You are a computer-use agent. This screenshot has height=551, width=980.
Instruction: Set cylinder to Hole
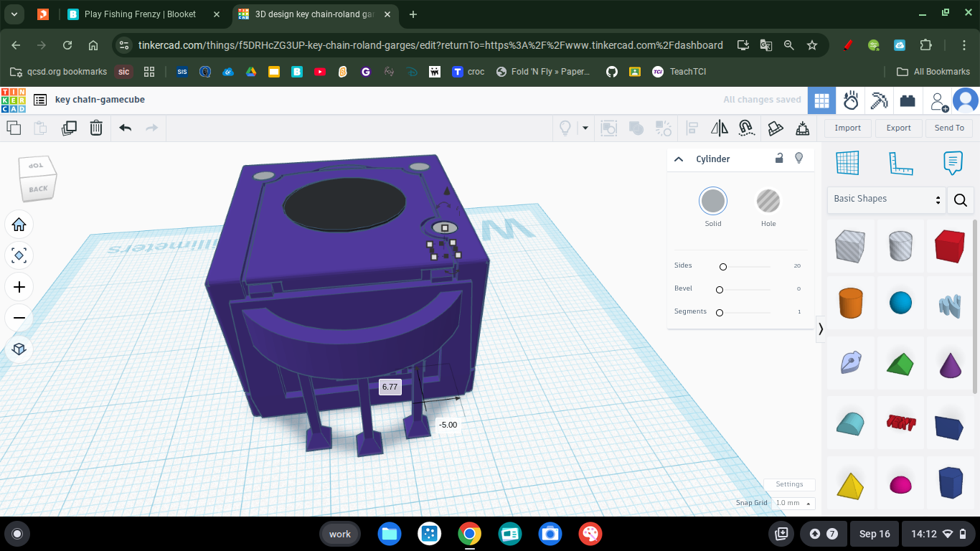(x=768, y=201)
